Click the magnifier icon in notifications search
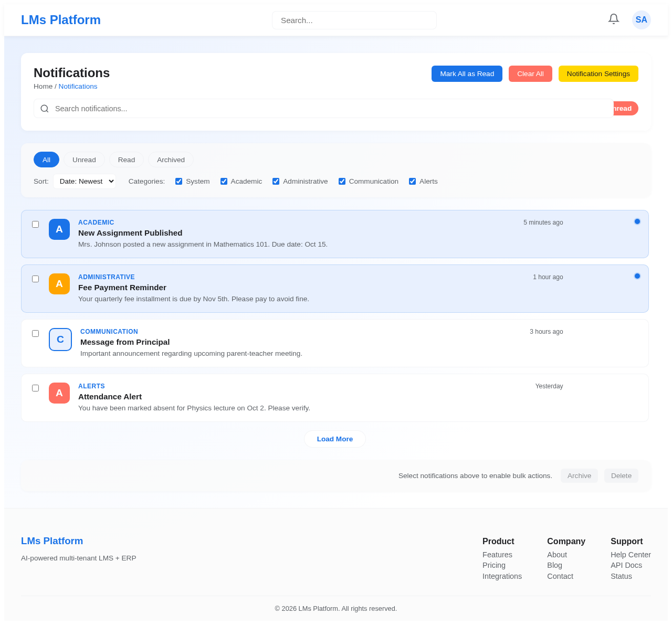This screenshot has width=672, height=625. point(45,109)
